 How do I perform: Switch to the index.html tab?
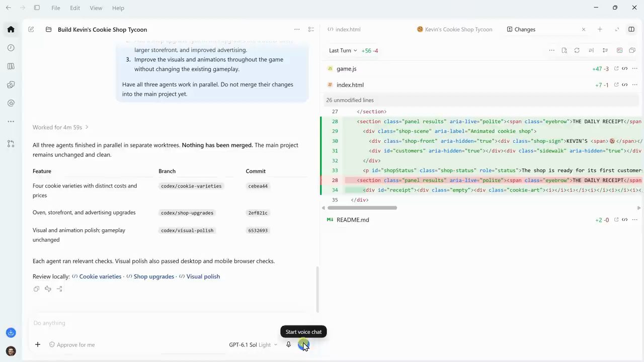coord(344,29)
